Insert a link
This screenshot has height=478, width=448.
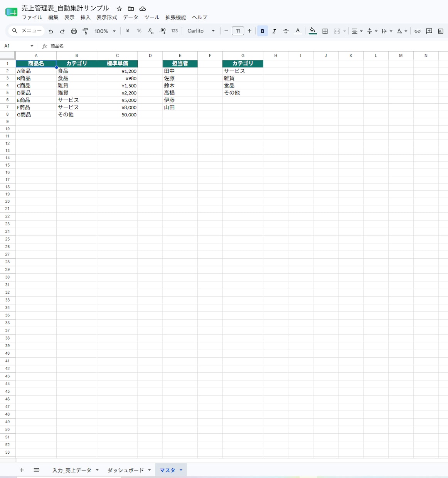pyautogui.click(x=418, y=31)
